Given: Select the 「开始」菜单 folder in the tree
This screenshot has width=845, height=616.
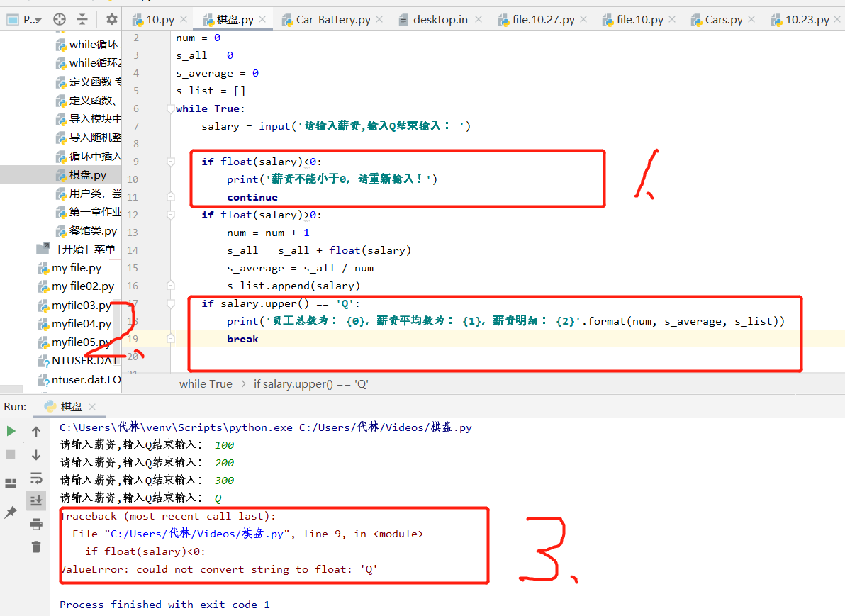Looking at the screenshot, I should pos(75,249).
